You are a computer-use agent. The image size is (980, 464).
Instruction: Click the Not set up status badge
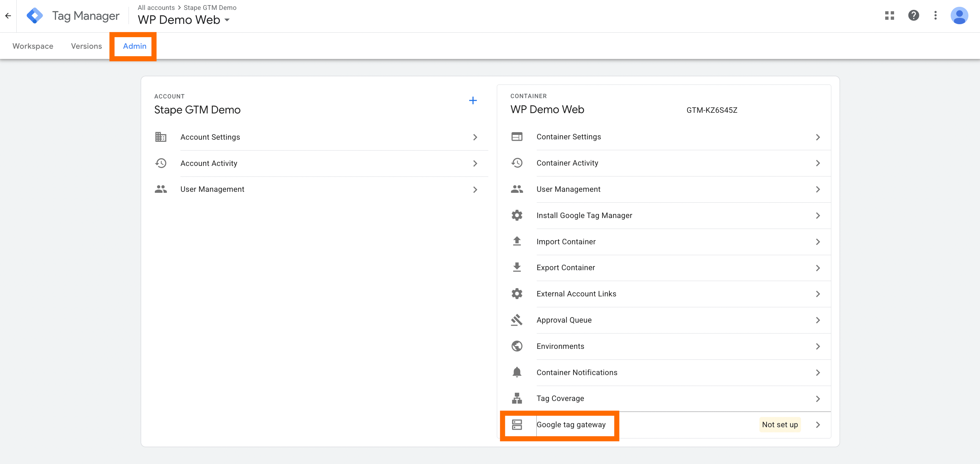[x=779, y=424]
